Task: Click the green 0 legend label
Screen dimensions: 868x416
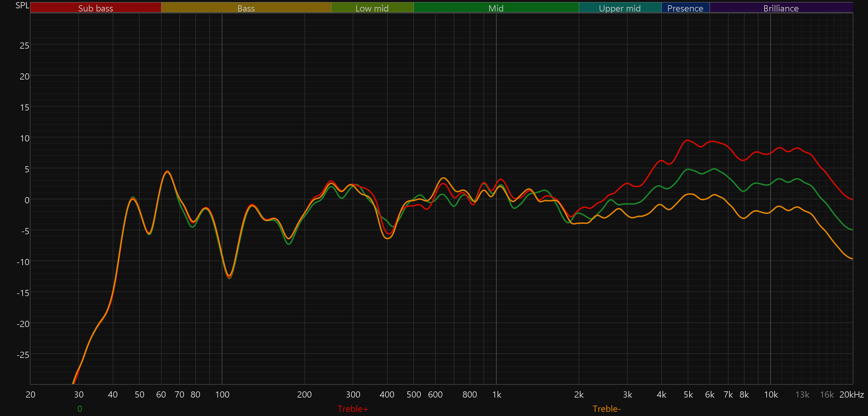Action: [x=80, y=409]
